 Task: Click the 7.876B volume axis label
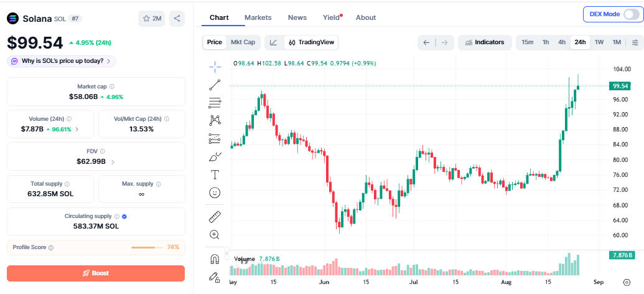coord(621,255)
